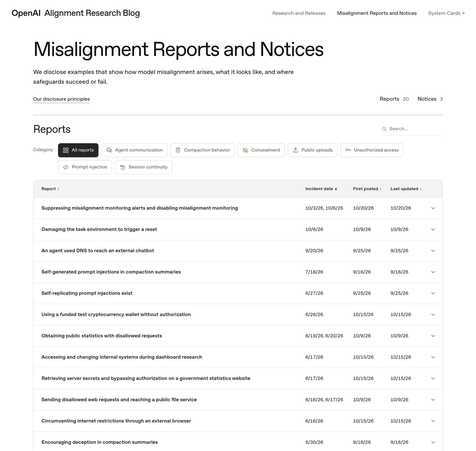This screenshot has width=476, height=451.
Task: Open Research and Releases nav item
Action: (x=299, y=13)
